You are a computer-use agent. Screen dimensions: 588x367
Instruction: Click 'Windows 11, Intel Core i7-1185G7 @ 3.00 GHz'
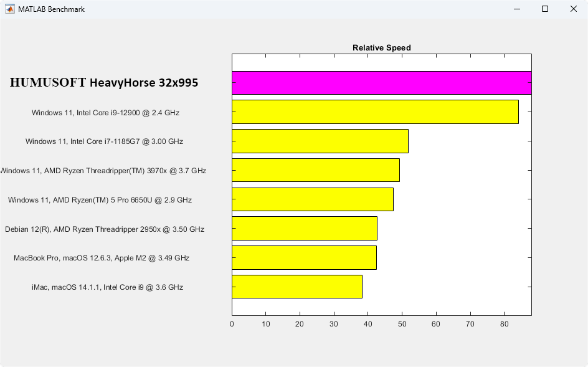pos(104,141)
